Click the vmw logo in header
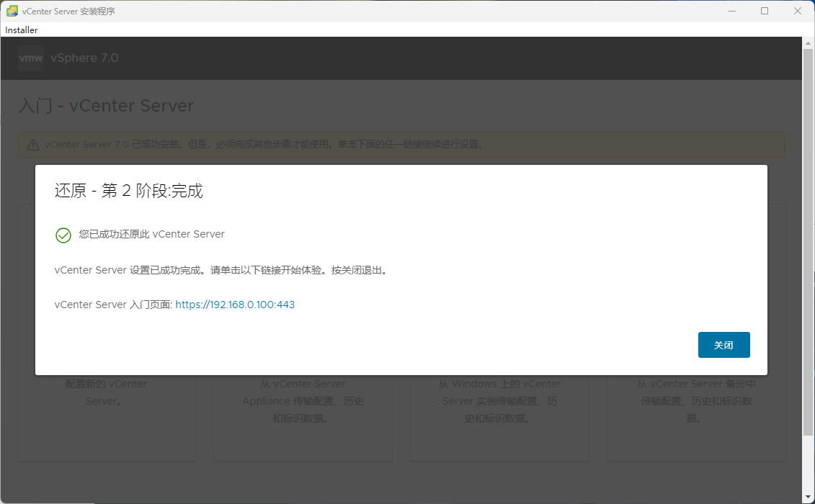This screenshot has height=504, width=815. tap(31, 58)
